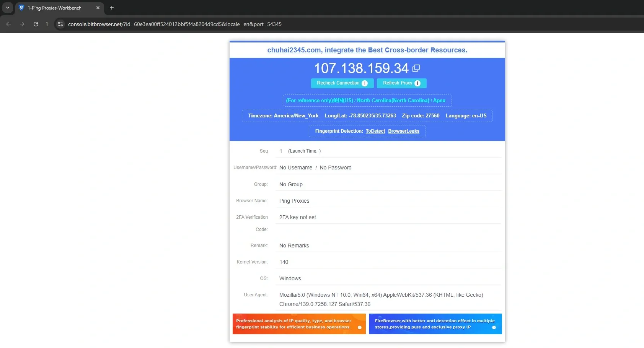This screenshot has height=348, width=644.
Task: Reload the current page
Action: pos(36,24)
